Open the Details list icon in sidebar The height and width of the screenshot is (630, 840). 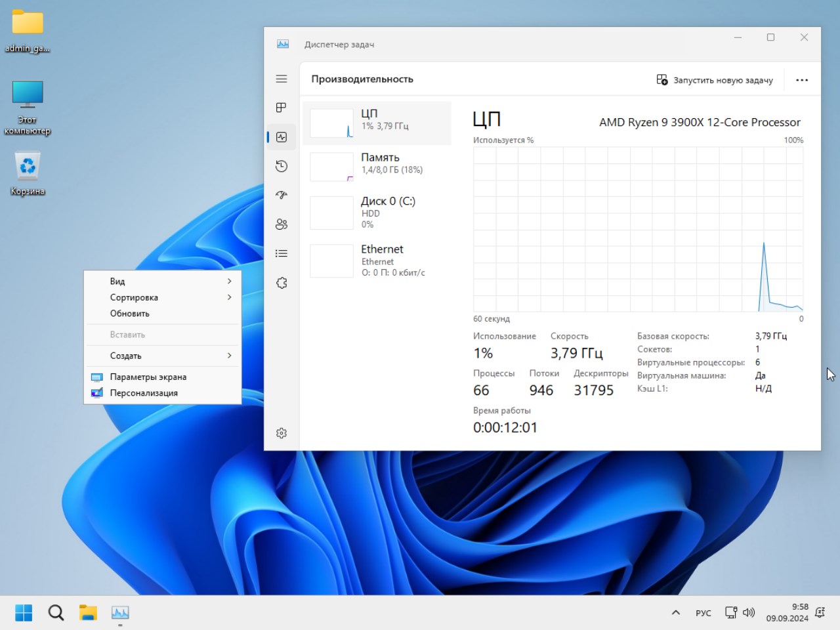point(282,253)
